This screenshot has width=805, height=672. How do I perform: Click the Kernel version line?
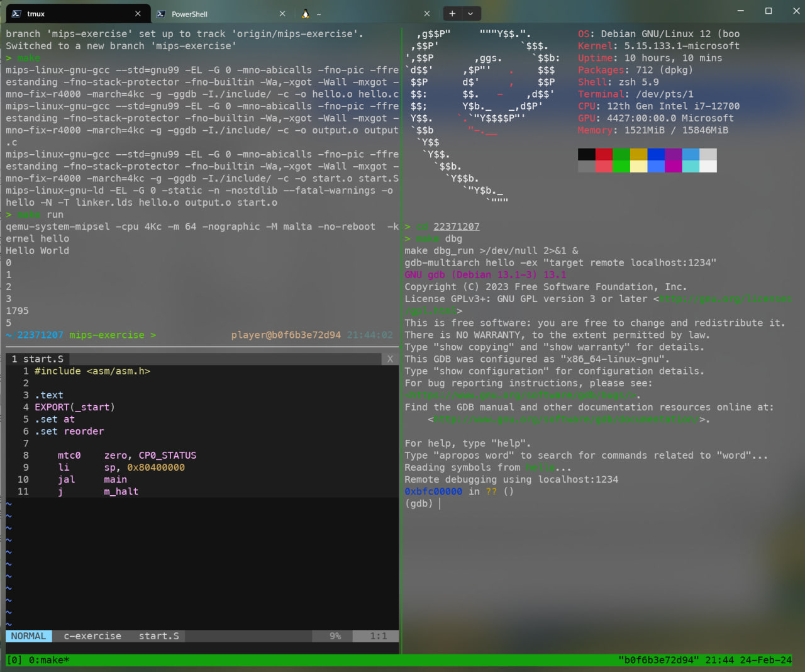click(x=659, y=46)
